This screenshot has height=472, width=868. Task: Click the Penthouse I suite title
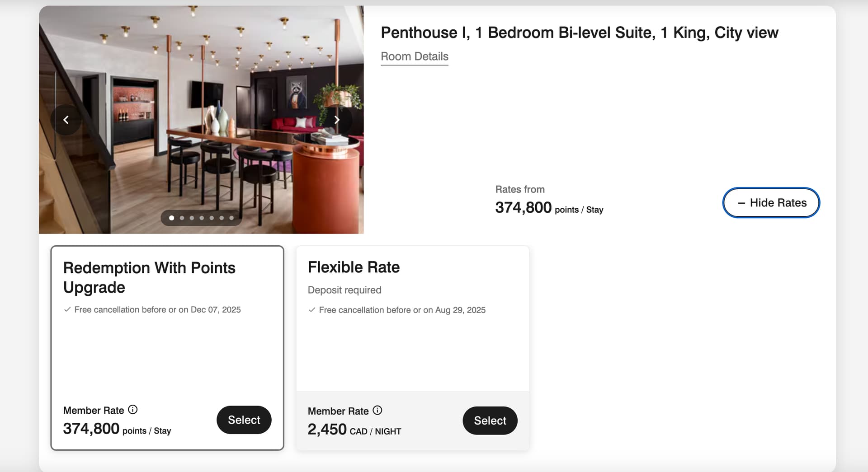coord(580,33)
